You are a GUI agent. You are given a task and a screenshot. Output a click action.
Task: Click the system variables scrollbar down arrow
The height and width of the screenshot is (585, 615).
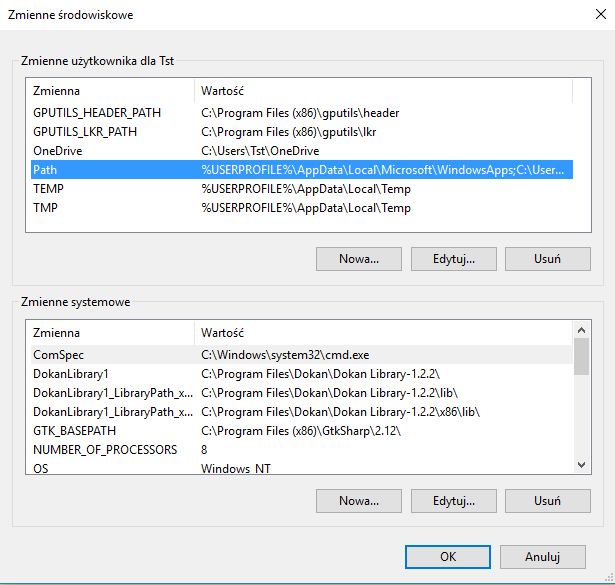[x=582, y=465]
